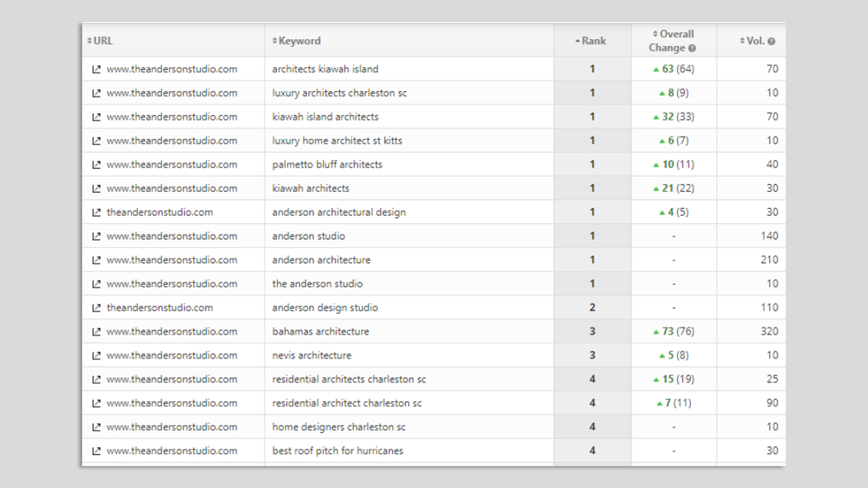Select keyword text 'best roof pitch for hurricanes'
The height and width of the screenshot is (488, 868).
[x=338, y=450]
